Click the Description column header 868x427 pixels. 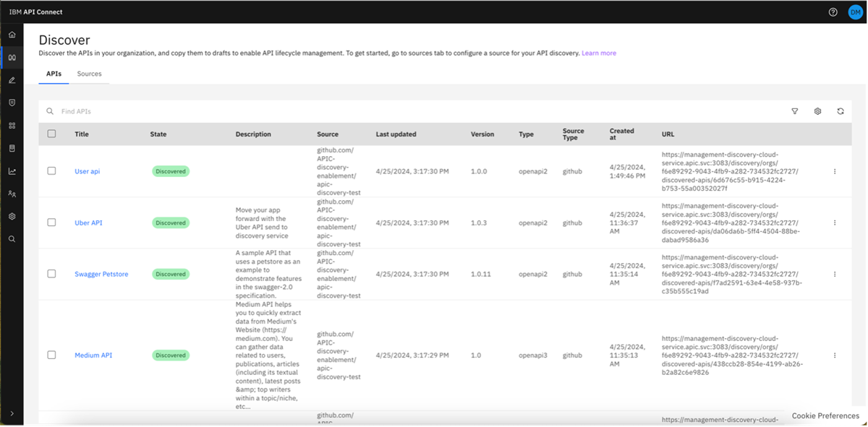[x=253, y=134]
